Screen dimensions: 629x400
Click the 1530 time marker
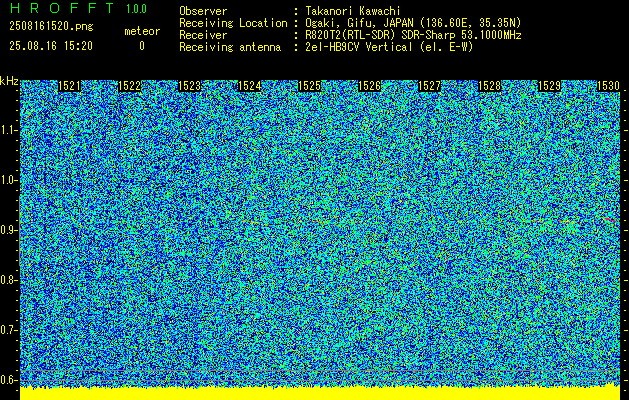point(609,86)
